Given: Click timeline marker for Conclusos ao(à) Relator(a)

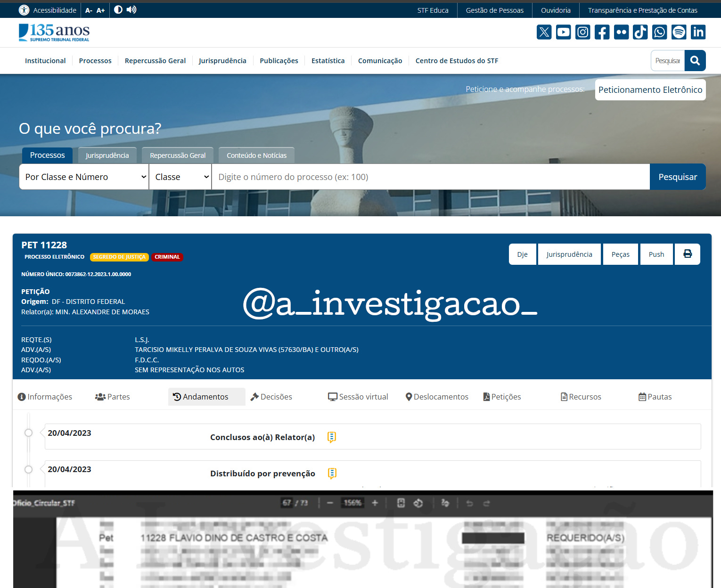Looking at the screenshot, I should point(29,433).
